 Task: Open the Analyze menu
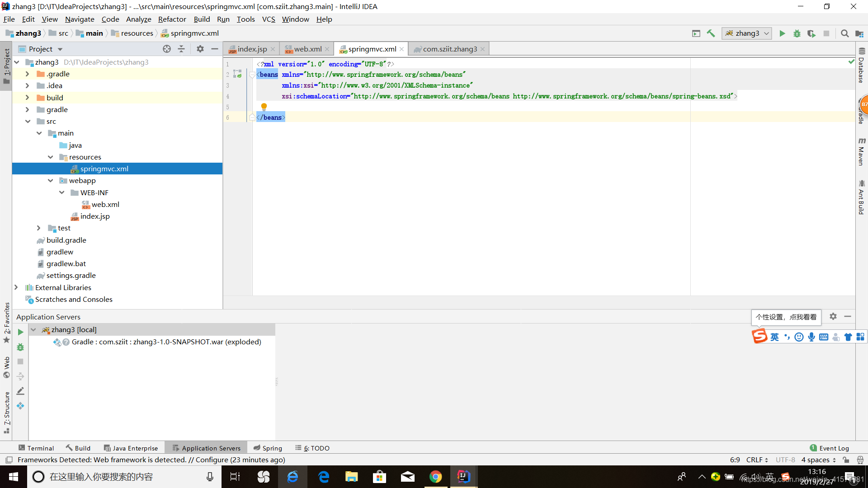pyautogui.click(x=138, y=19)
